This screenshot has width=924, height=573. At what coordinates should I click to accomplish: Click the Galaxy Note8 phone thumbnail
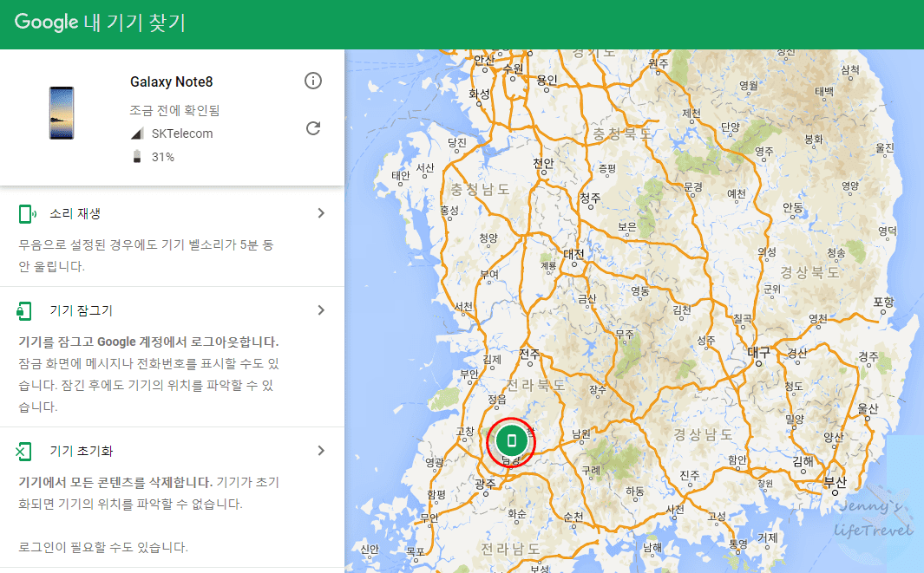coord(62,113)
